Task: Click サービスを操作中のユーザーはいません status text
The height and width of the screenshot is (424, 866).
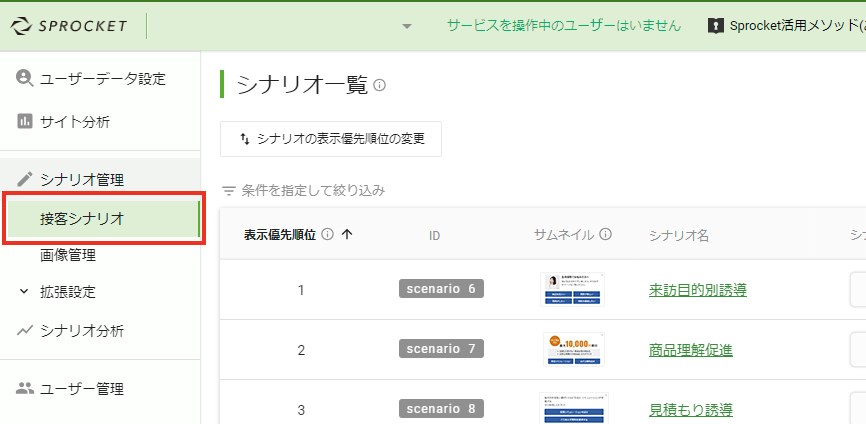Action: (564, 25)
